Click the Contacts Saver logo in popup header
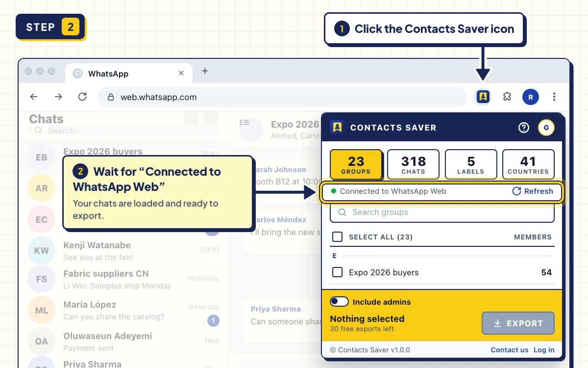This screenshot has width=588, height=368. [x=337, y=127]
